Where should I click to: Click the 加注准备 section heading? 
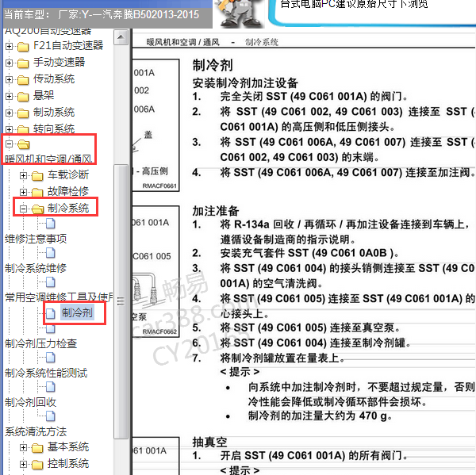coord(216,211)
